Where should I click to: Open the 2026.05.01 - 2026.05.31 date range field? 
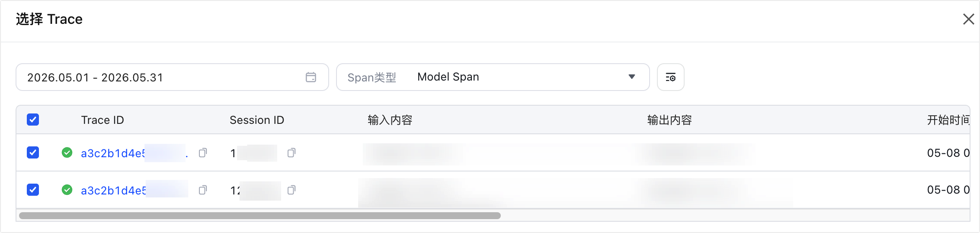pos(172,77)
